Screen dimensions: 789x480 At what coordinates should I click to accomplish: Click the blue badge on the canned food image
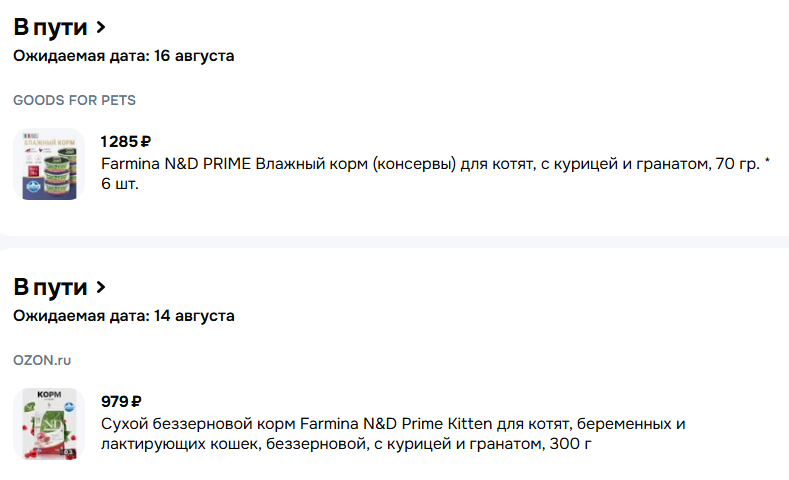click(33, 187)
